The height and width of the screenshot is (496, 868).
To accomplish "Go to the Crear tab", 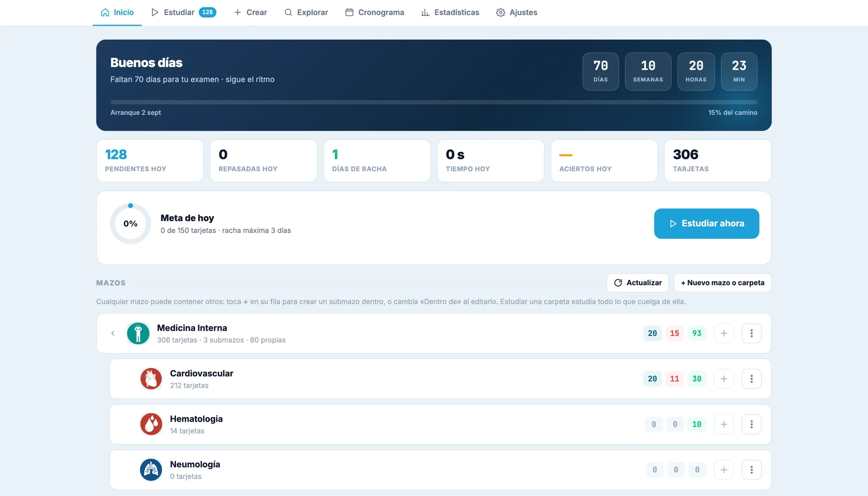I will click(x=250, y=13).
